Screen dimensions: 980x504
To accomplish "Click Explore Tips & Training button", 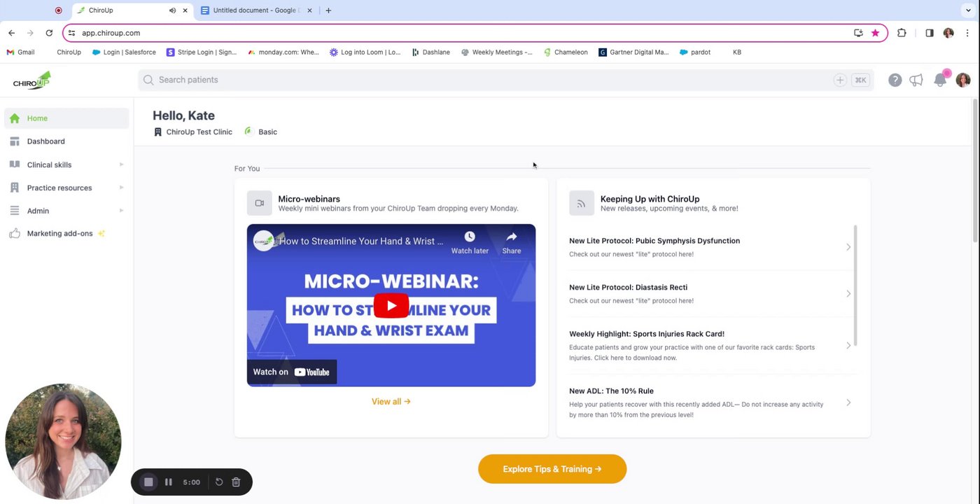I will point(552,469).
